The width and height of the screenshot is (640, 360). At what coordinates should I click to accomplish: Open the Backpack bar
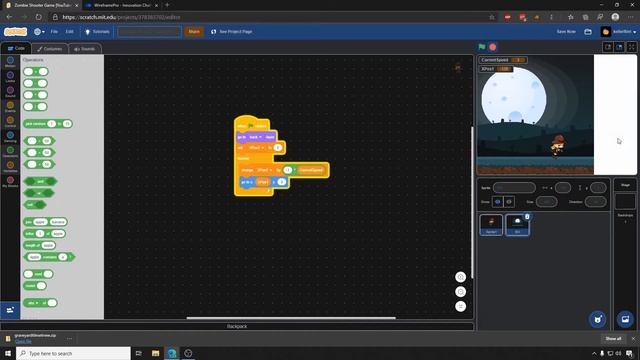pos(237,326)
